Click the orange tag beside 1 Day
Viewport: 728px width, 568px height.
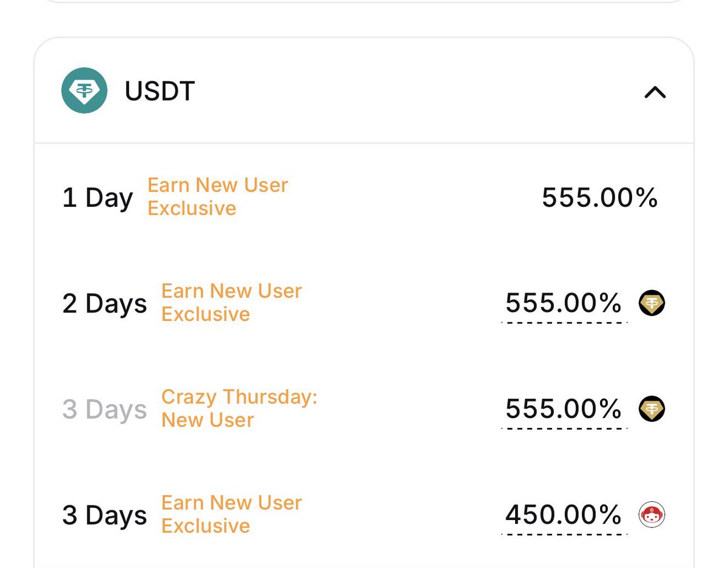point(217,197)
